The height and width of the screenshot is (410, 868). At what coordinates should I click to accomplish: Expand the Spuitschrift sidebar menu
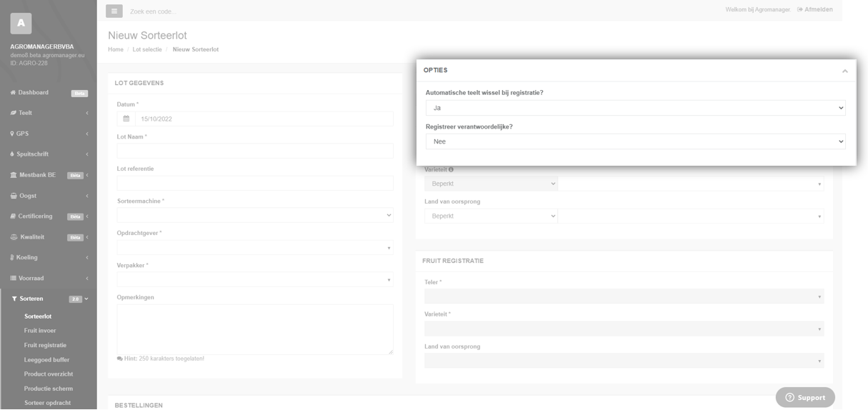tap(48, 154)
